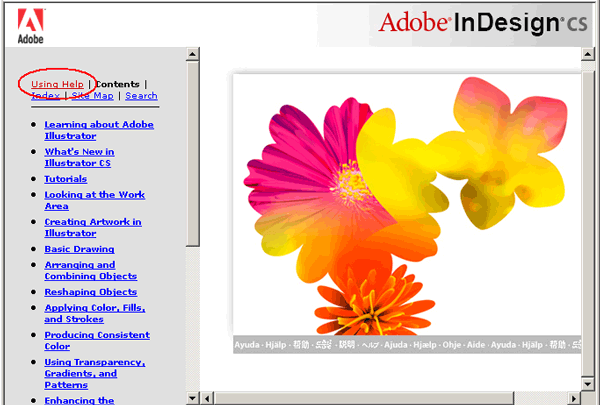Click left pane scroll up arrow
Viewport: 600px width, 405px height.
(x=192, y=54)
